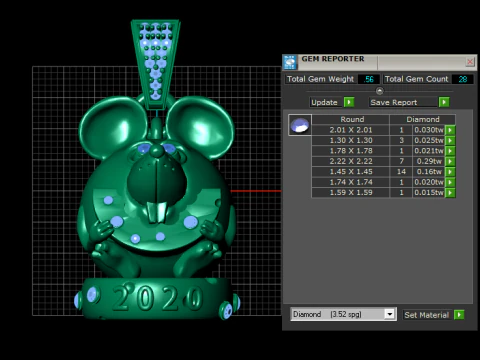Click green arrow in 1.59 X 1.59 row

click(x=450, y=192)
